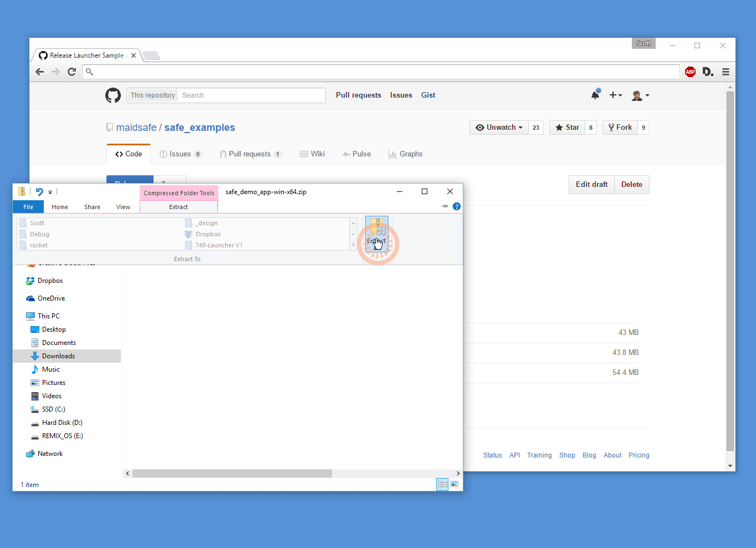Click the Compressed Folder Tools header
This screenshot has height=548, width=756.
pos(179,193)
